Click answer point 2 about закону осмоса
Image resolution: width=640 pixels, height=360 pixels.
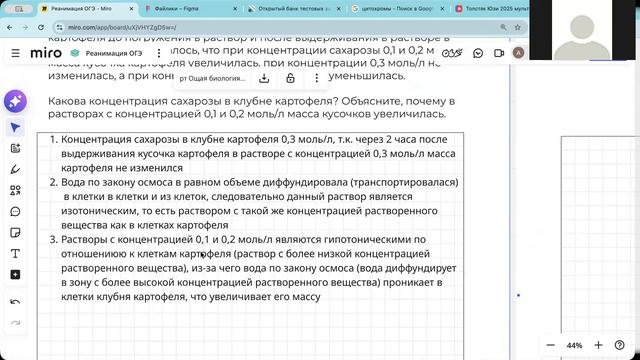pyautogui.click(x=254, y=204)
